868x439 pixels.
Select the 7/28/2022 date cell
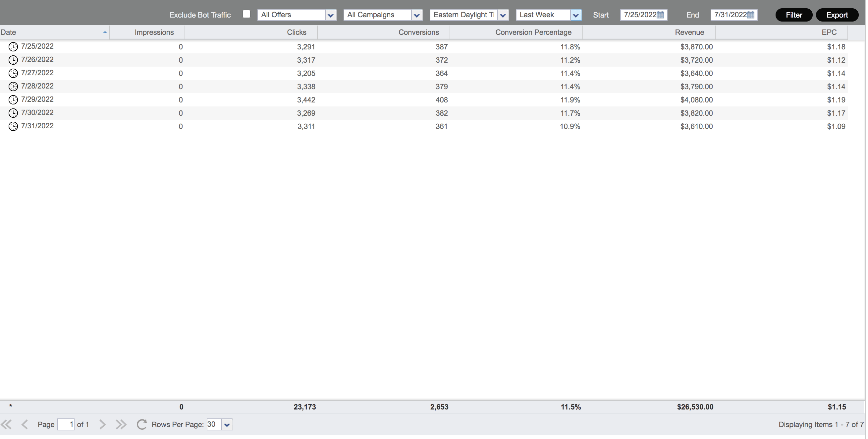point(37,86)
